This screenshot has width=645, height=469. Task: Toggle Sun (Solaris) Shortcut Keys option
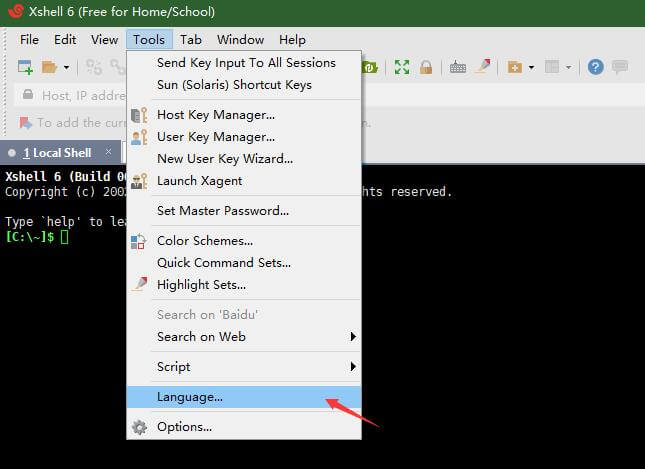pyautogui.click(x=234, y=85)
